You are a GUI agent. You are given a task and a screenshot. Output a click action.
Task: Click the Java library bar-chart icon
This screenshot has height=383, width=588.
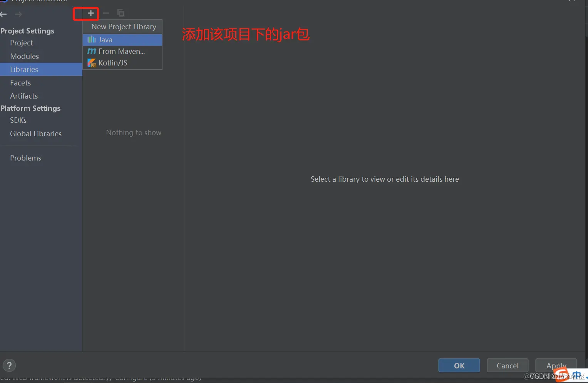[x=92, y=40]
